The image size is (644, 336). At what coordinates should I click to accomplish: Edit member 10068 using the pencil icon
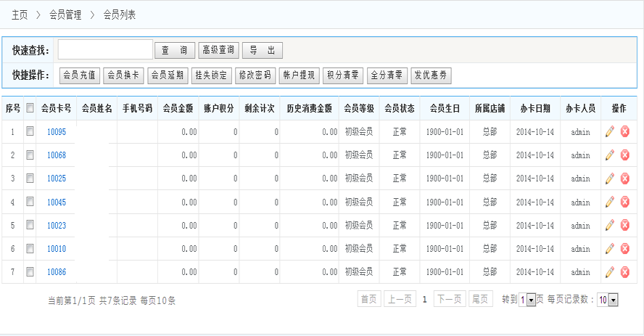[x=609, y=155]
